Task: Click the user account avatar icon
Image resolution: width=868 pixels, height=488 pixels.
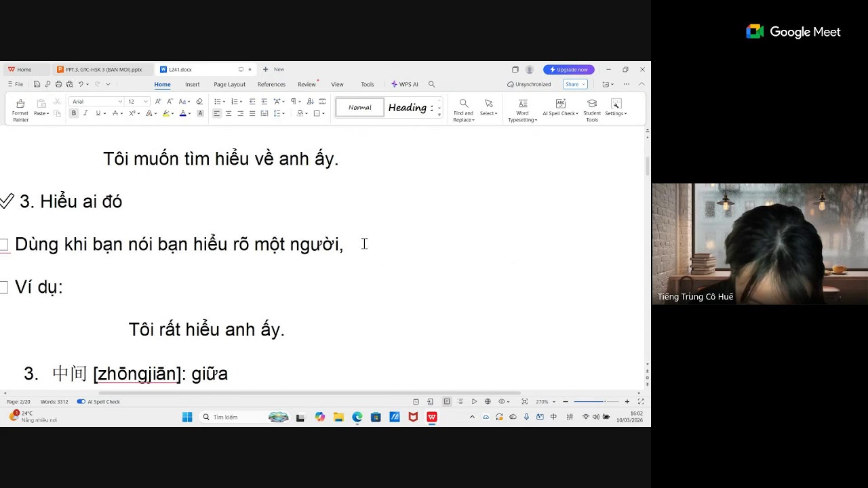Action: pyautogui.click(x=530, y=70)
